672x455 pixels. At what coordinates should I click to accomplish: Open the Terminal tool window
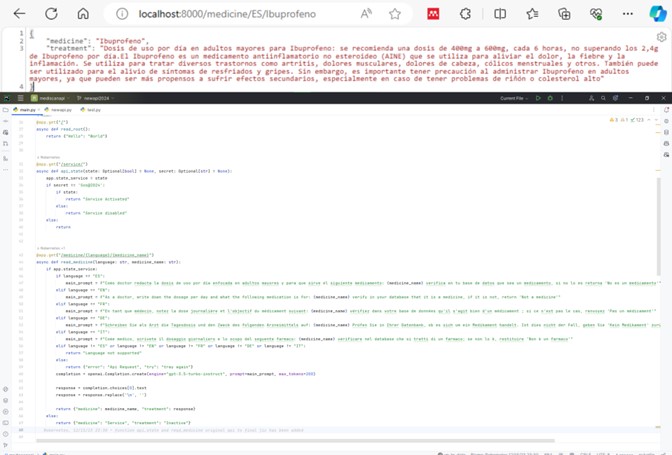coord(6,422)
